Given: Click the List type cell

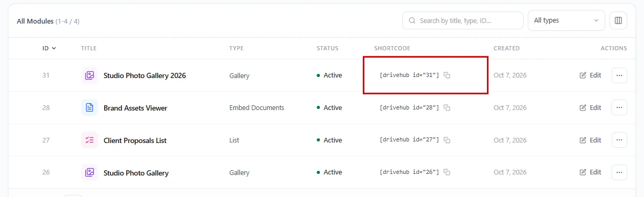Looking at the screenshot, I should coord(234,140).
